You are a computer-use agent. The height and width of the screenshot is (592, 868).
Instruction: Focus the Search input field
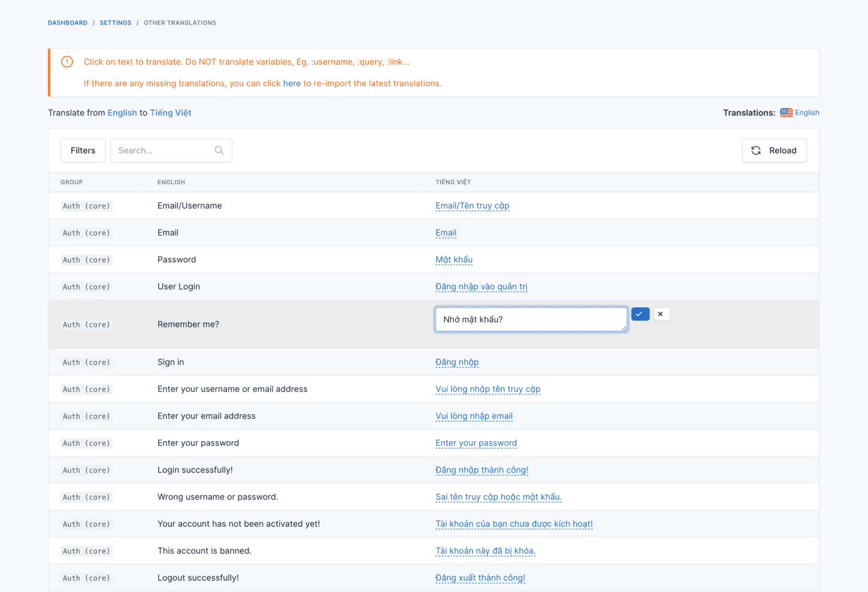click(x=163, y=150)
